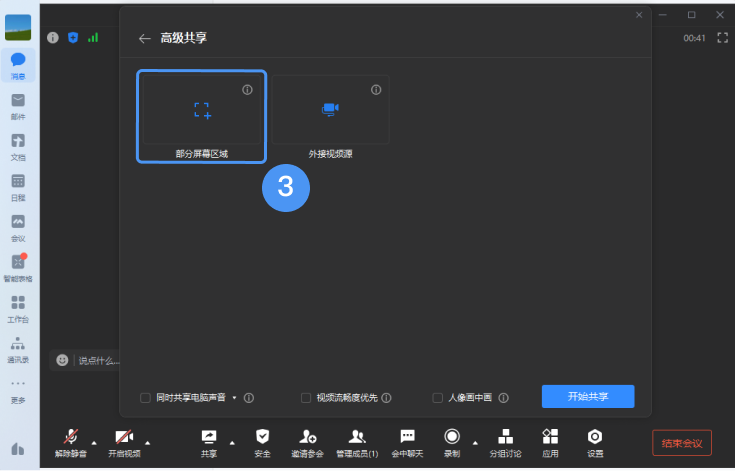735x471 pixels.
Task: Click info icon beside 人像画中画
Action: (503, 398)
